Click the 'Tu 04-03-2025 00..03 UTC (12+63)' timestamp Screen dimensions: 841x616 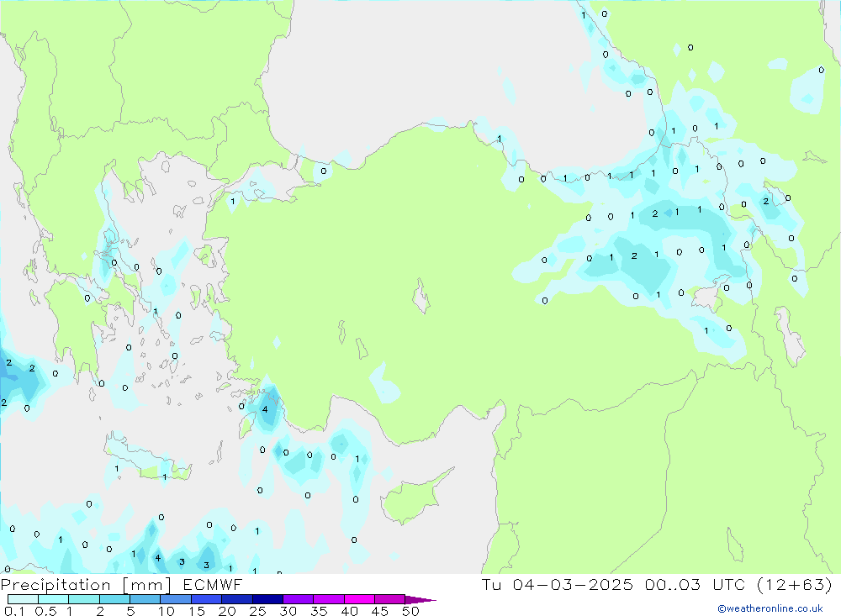click(x=657, y=584)
